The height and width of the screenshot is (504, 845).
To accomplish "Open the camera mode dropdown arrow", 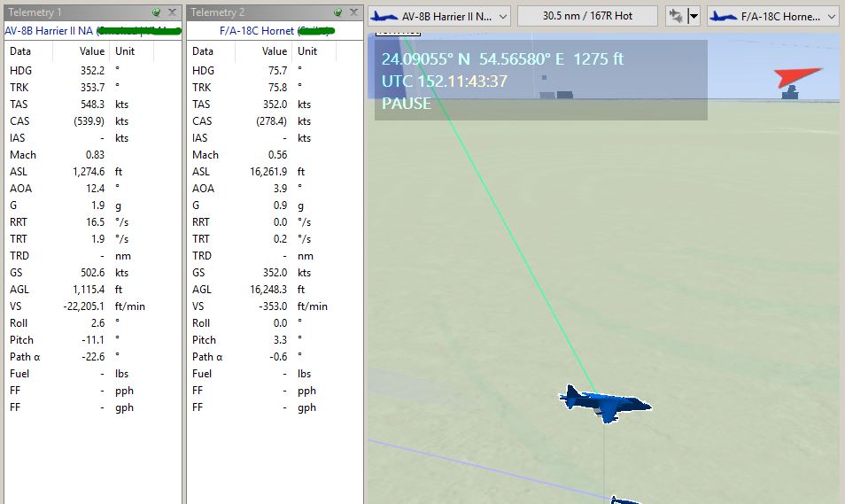I will coord(694,16).
